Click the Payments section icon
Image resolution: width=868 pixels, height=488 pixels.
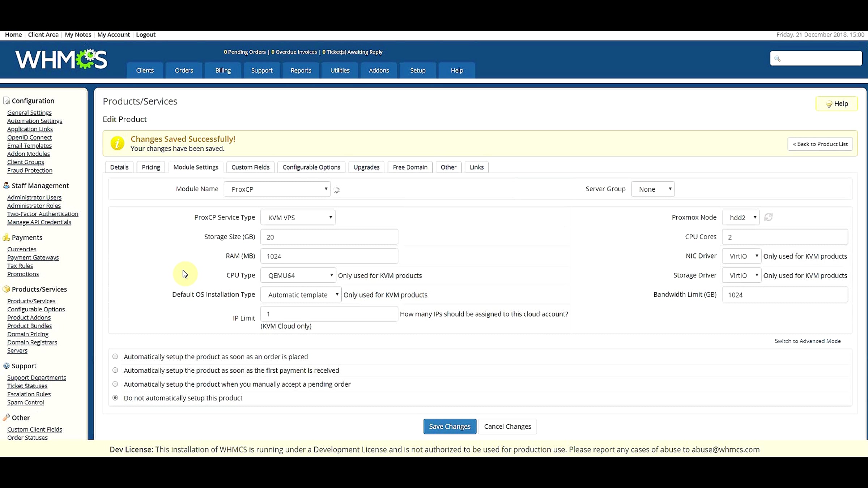tap(7, 237)
